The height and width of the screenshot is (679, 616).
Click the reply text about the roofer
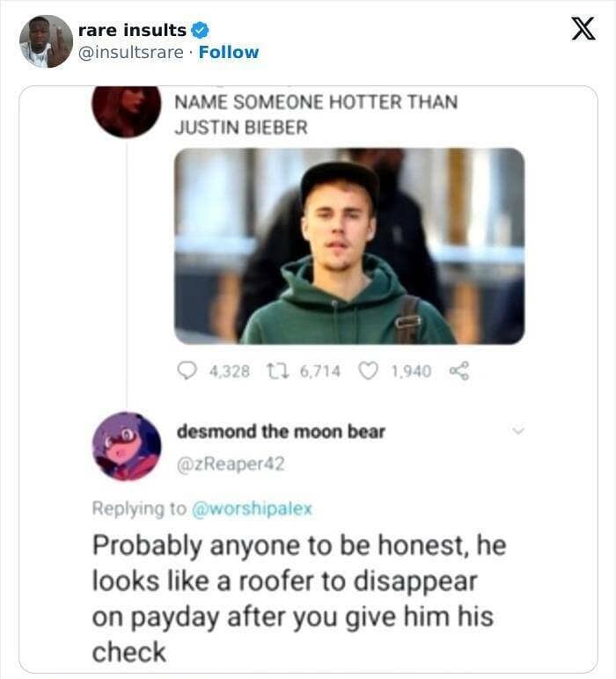[299, 598]
